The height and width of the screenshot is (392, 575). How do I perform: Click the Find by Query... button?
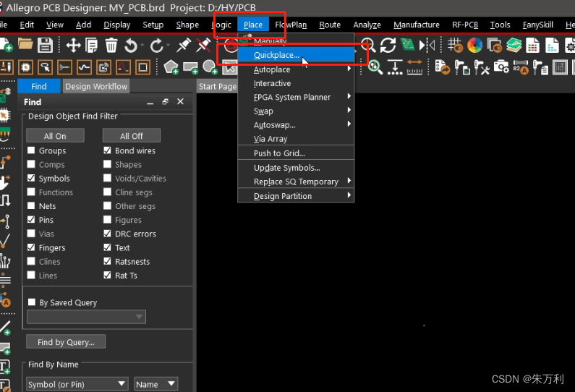66,342
